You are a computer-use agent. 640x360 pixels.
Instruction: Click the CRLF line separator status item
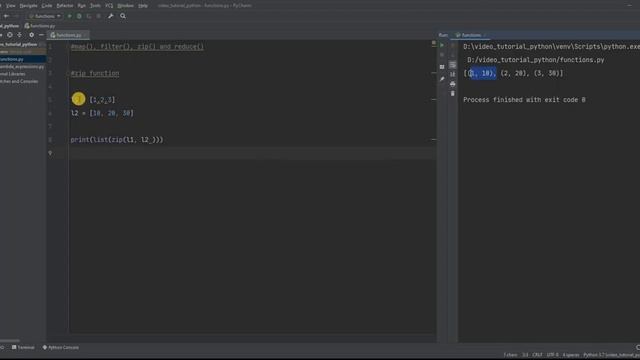[x=538, y=355]
